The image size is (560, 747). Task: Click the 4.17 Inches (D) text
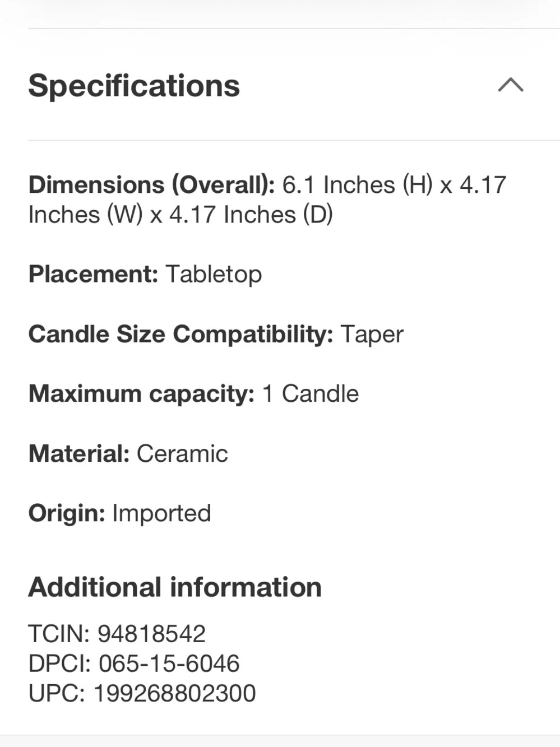coord(251,215)
